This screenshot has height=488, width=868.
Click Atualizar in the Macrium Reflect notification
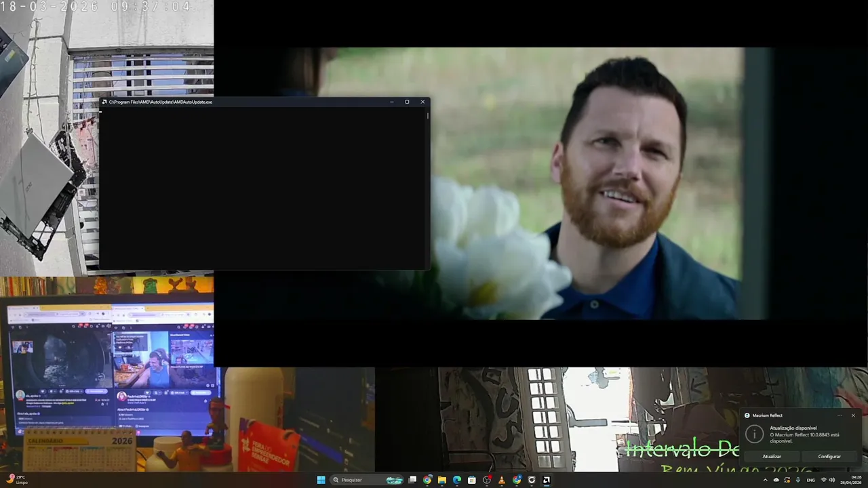click(x=772, y=457)
